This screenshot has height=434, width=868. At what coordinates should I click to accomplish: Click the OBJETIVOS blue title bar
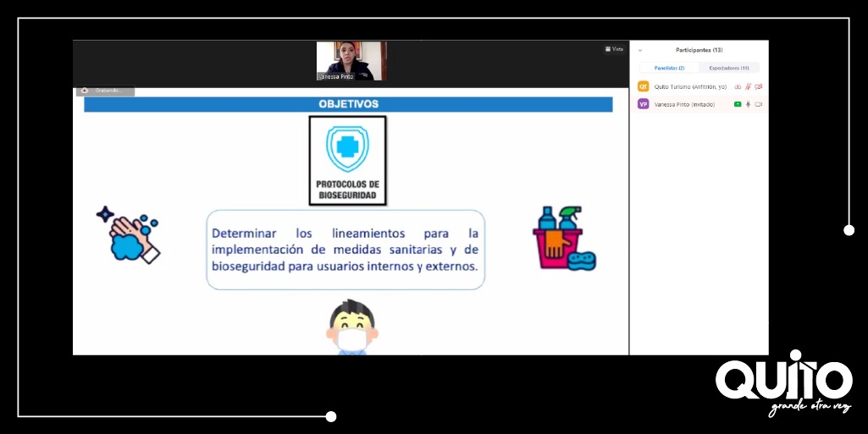[348, 104]
